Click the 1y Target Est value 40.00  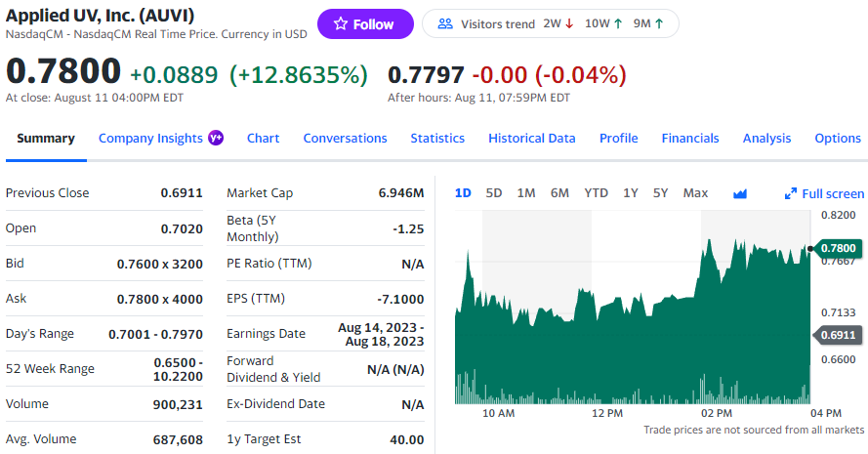coord(407,440)
